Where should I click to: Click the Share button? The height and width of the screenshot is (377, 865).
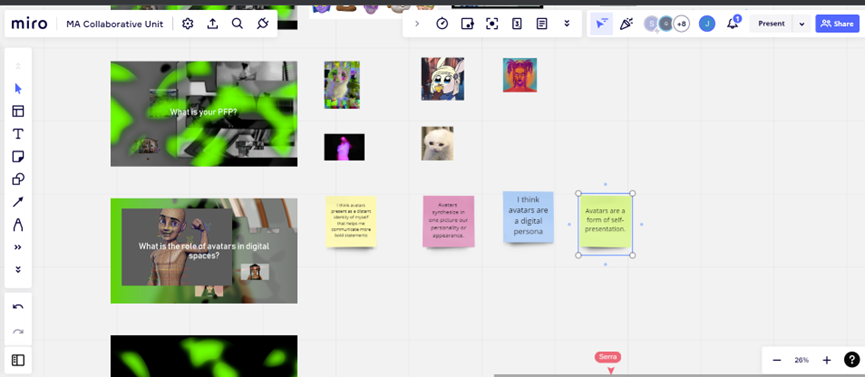click(837, 24)
